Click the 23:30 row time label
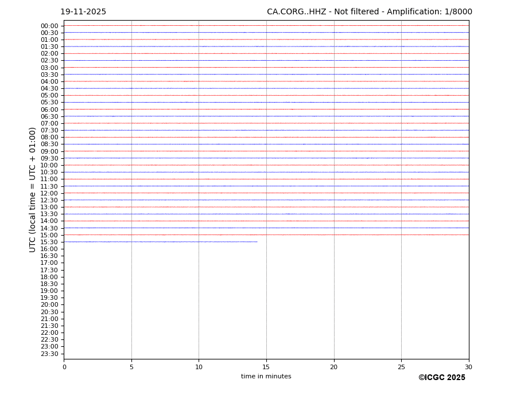Viewport: 532px width, 399px height. (49, 354)
